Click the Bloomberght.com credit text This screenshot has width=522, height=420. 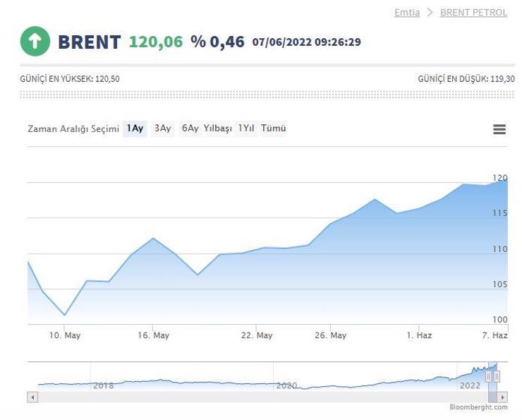[478, 407]
